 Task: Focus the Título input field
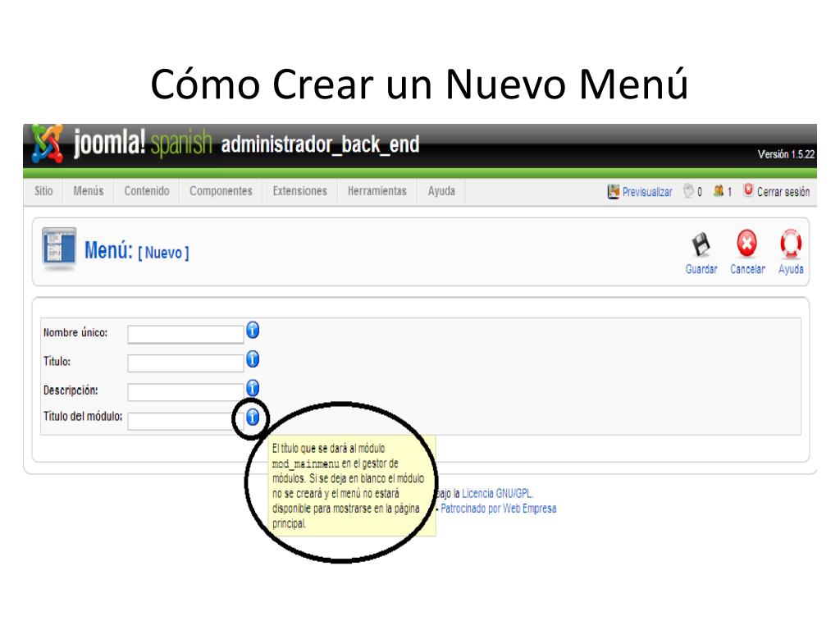pos(185,363)
